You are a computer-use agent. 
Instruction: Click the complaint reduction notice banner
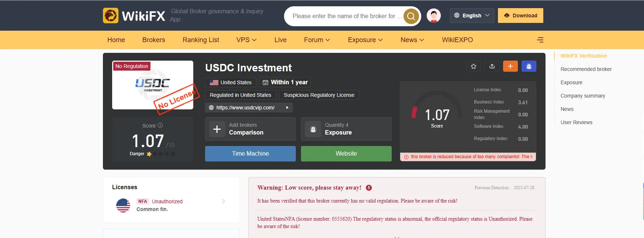pos(468,157)
